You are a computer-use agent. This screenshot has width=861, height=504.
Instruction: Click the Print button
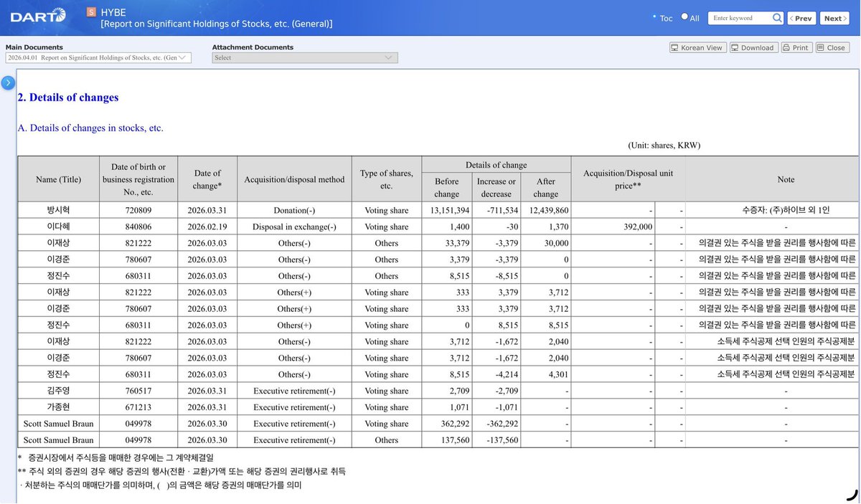point(796,47)
